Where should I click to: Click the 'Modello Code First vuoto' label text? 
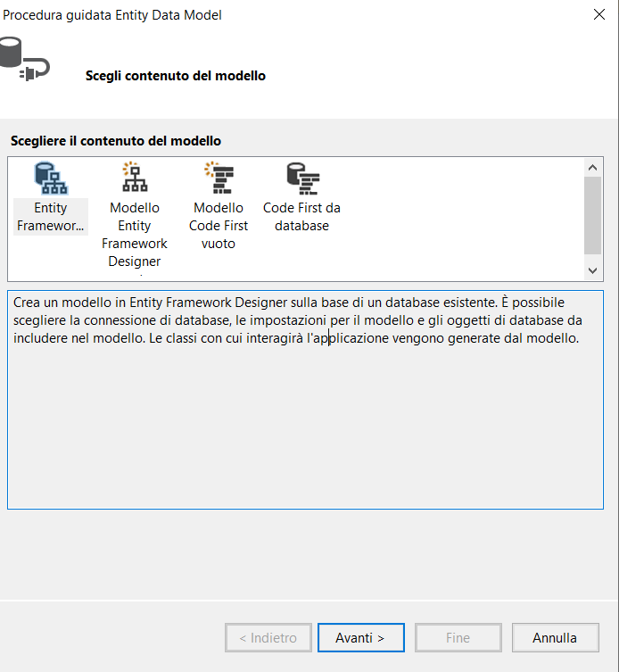click(219, 226)
